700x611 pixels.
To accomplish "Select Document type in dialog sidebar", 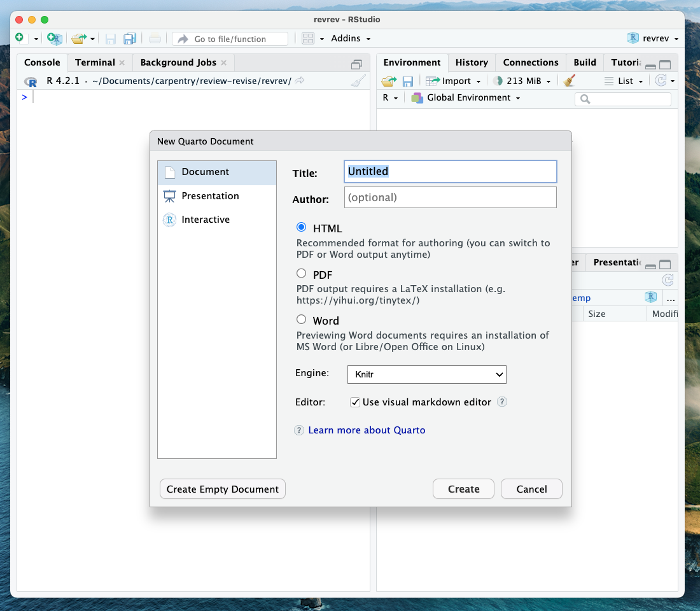I will (x=217, y=172).
